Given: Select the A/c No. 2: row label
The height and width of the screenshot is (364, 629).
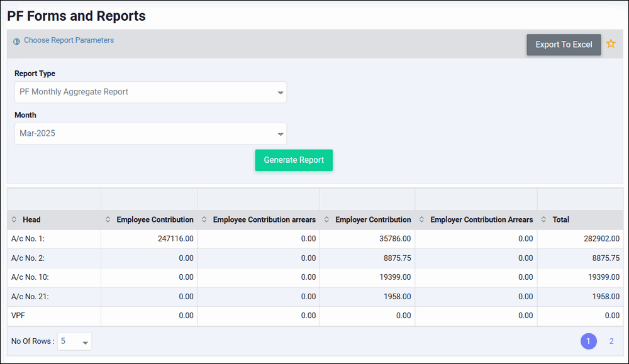Looking at the screenshot, I should click(28, 258).
